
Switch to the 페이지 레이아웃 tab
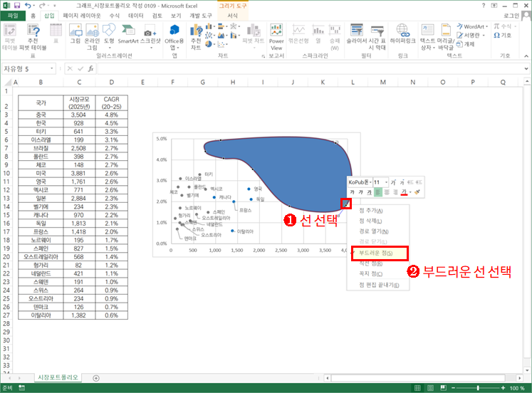coord(82,16)
